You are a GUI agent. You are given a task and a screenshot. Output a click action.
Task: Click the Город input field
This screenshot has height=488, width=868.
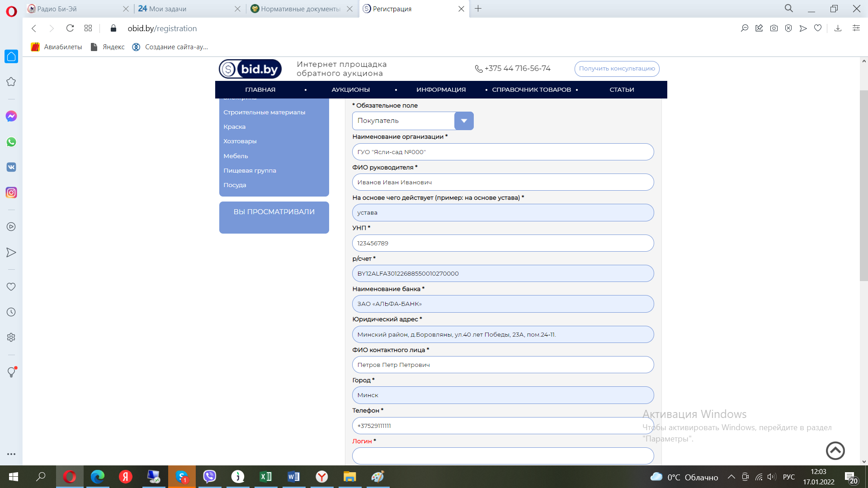pos(503,395)
